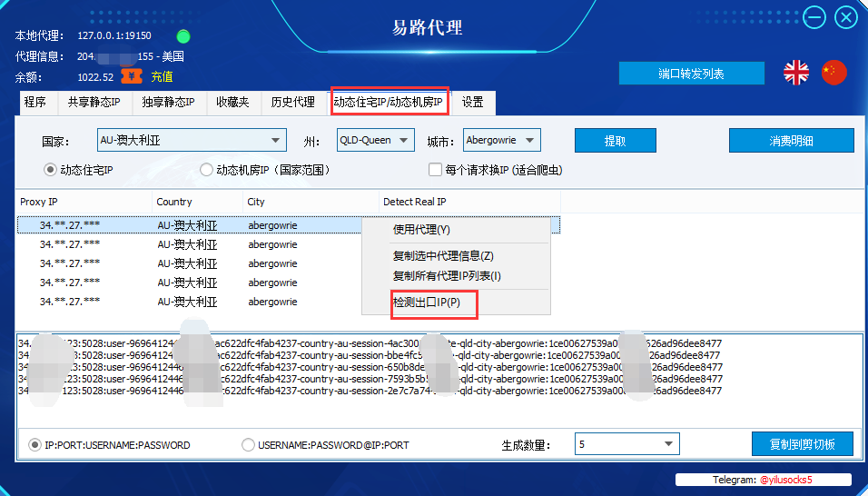Open the 收藏夹 favorites tab

pyautogui.click(x=232, y=103)
